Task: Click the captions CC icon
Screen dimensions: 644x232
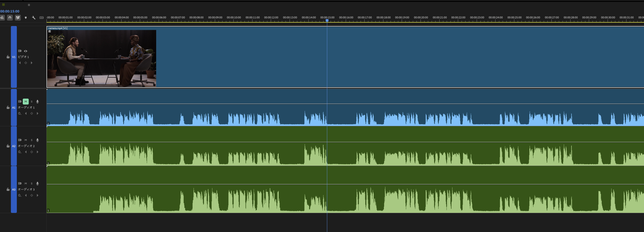Action: click(x=42, y=18)
